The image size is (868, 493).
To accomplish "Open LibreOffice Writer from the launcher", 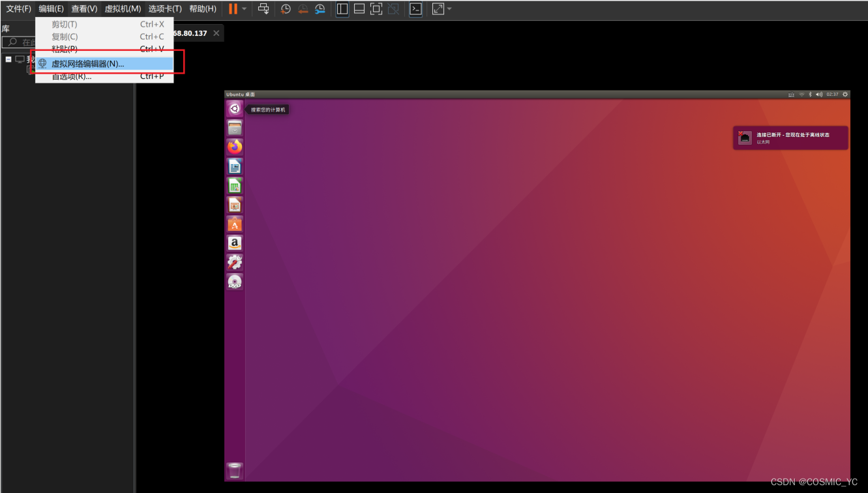I will pos(235,166).
